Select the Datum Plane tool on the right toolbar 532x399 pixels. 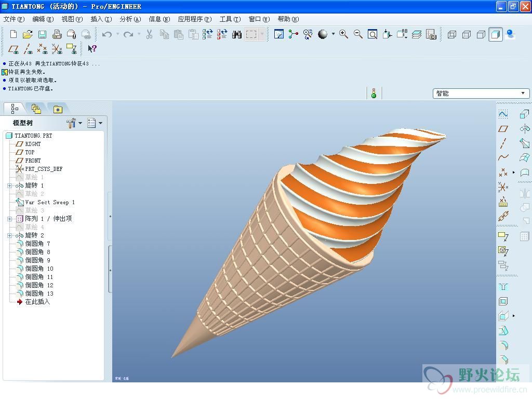[503, 129]
